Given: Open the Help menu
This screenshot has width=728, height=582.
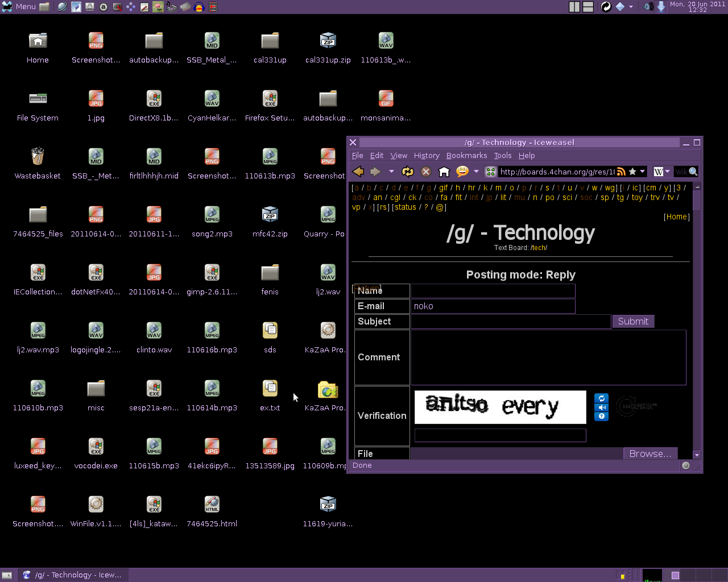Looking at the screenshot, I should 527,155.
